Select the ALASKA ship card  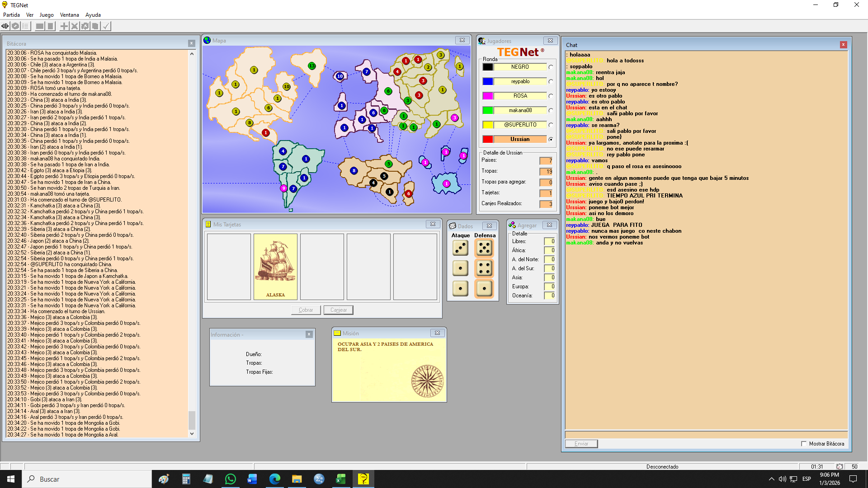pyautogui.click(x=275, y=266)
